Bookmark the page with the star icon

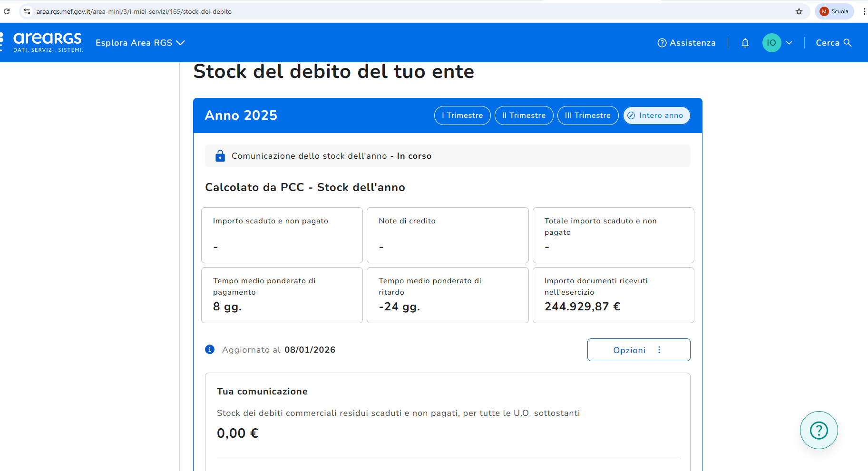[x=799, y=11]
